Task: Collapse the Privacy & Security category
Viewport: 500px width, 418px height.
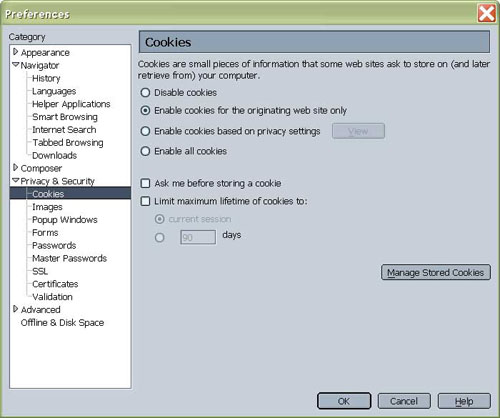Action: [x=15, y=180]
